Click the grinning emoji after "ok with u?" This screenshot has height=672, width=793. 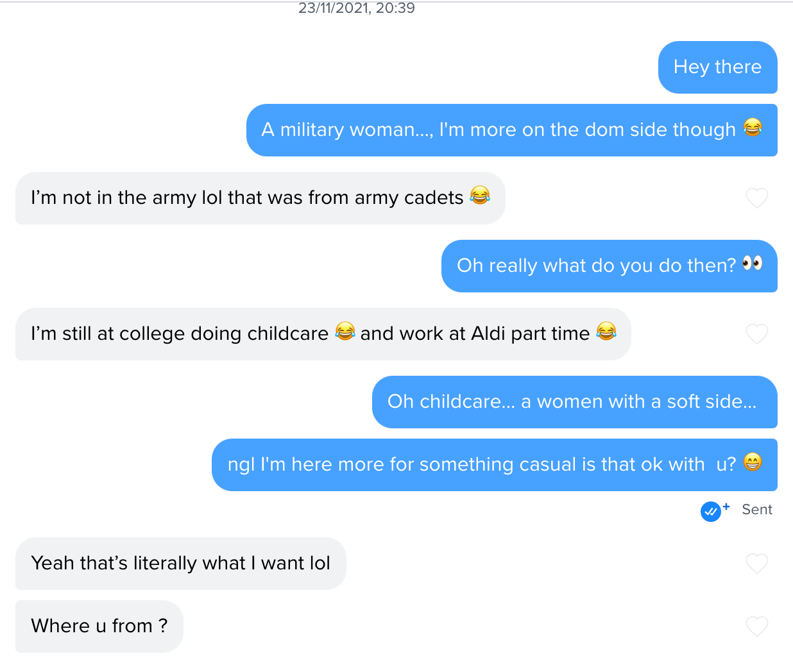pos(753,462)
